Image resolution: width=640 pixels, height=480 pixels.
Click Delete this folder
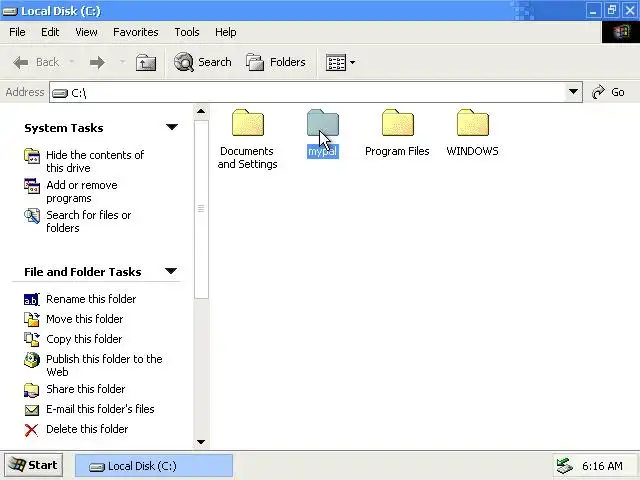tap(87, 429)
